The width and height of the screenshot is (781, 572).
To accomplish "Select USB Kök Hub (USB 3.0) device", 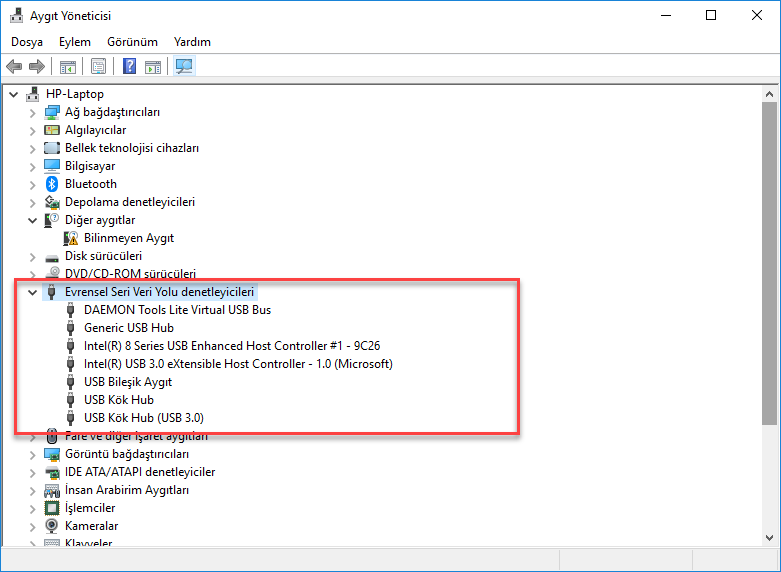I will click(143, 418).
